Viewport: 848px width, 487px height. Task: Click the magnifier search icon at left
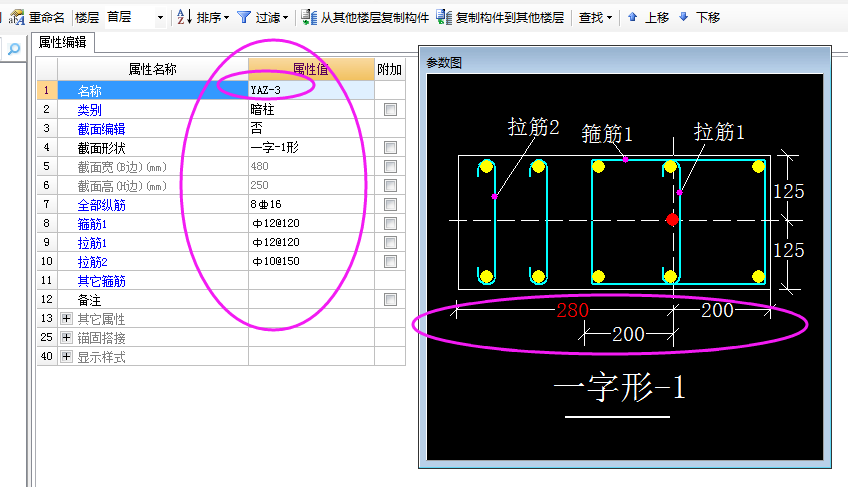coord(14,49)
